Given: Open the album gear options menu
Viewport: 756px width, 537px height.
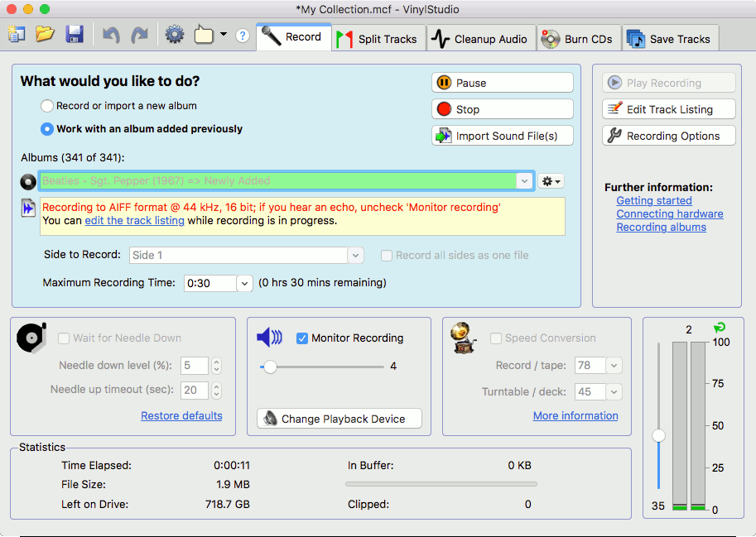Looking at the screenshot, I should [x=551, y=181].
